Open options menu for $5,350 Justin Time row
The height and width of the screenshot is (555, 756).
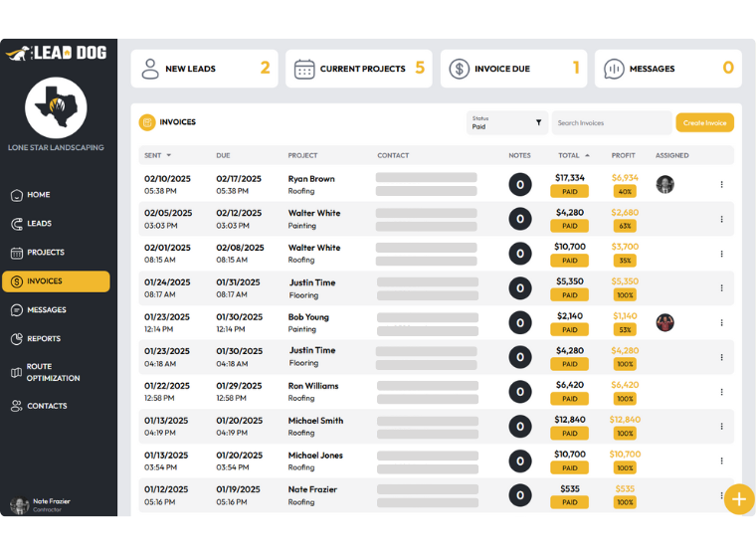721,288
